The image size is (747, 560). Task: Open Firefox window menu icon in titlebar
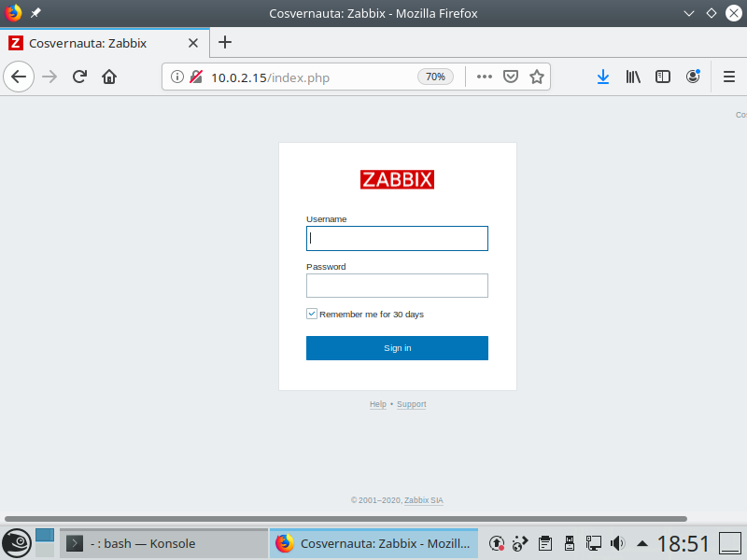coord(13,13)
